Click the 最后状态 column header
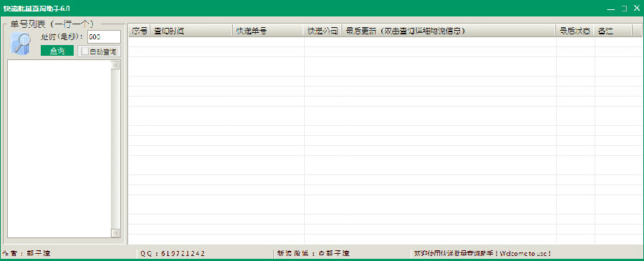The width and height of the screenshot is (644, 261). point(575,31)
